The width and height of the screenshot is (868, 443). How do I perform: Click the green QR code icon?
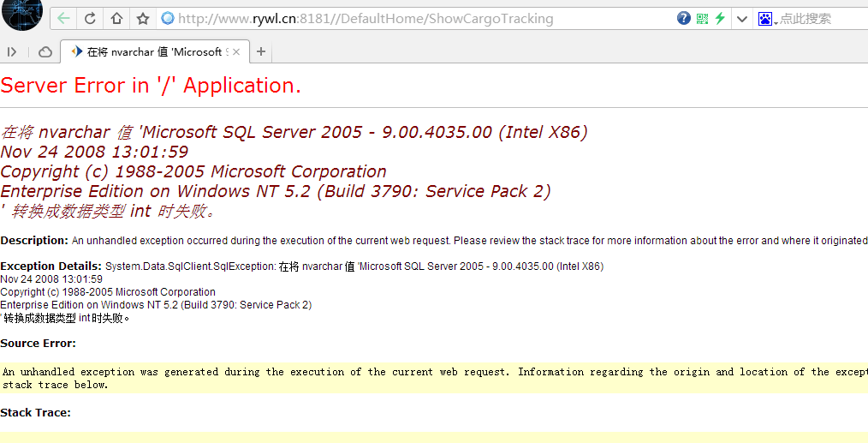[x=703, y=19]
